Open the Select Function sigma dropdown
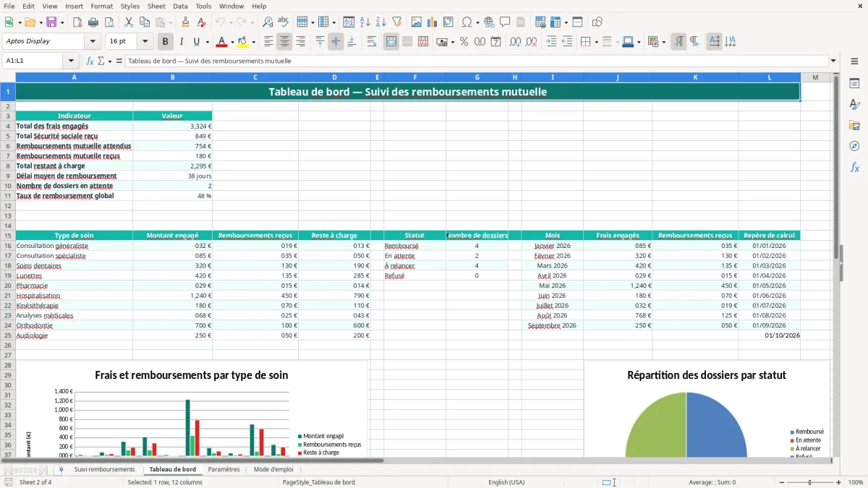Image resolution: width=868 pixels, height=488 pixels. [x=110, y=61]
